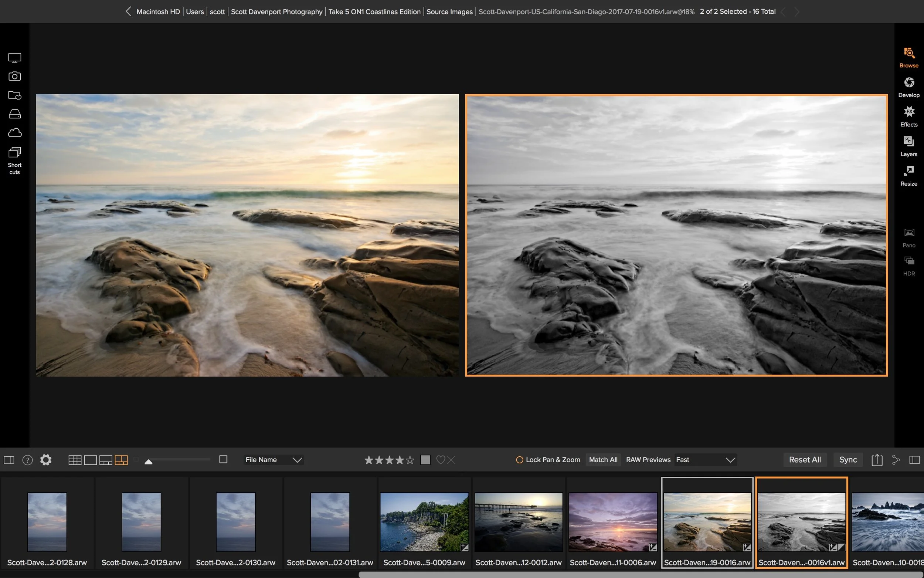The image size is (924, 578).
Task: Switch to filmstrip view
Action: pyautogui.click(x=106, y=460)
